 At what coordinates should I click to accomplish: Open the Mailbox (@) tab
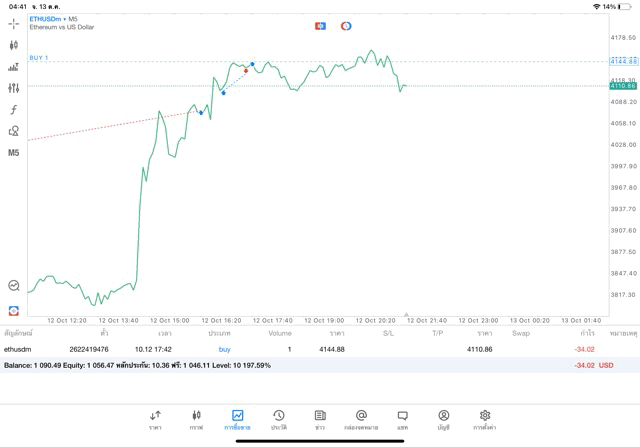tap(361, 419)
